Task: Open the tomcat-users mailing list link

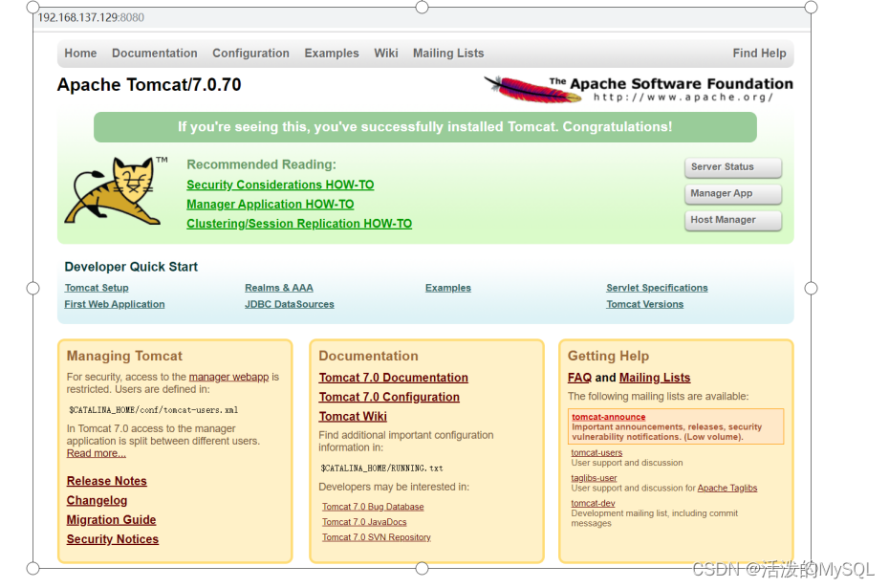Action: tap(596, 452)
